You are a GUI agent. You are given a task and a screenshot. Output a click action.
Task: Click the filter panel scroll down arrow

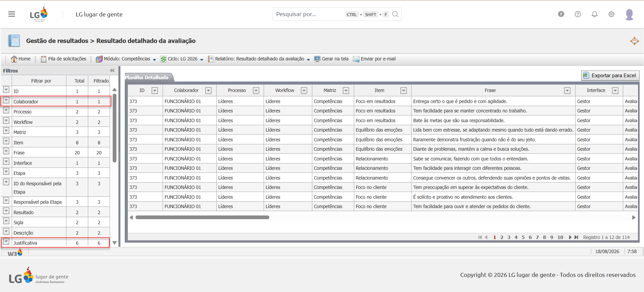(x=114, y=243)
